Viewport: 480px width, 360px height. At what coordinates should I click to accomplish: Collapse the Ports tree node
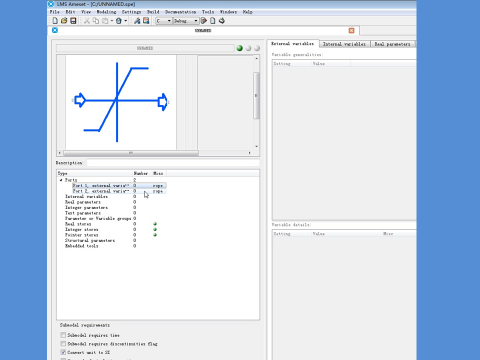[61, 180]
